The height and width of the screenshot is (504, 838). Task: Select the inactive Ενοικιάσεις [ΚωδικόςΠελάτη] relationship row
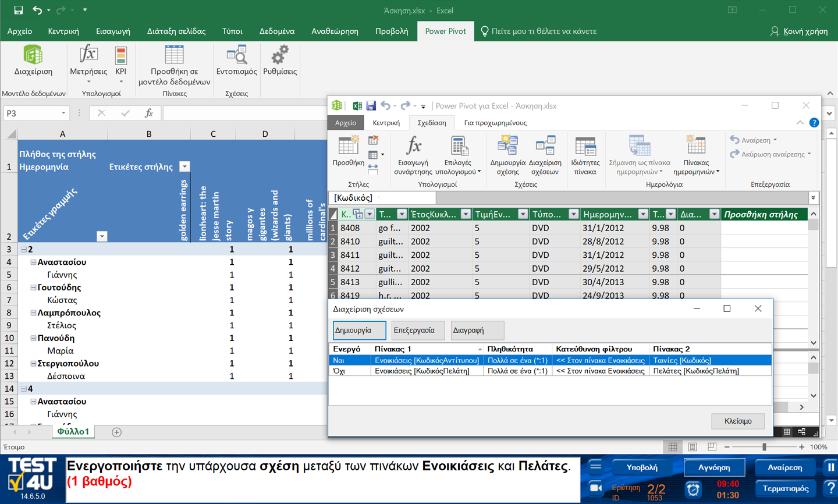(x=550, y=371)
